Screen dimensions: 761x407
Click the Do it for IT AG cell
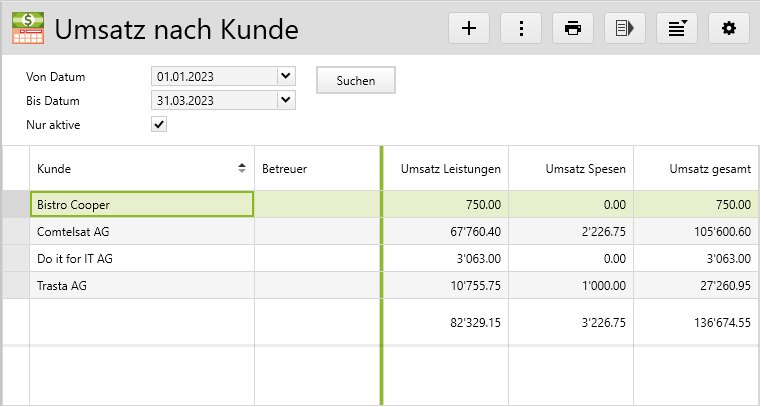(140, 258)
